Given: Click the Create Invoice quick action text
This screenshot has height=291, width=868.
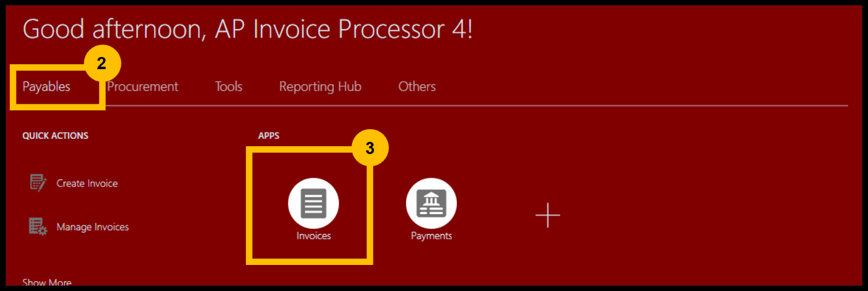Looking at the screenshot, I should coord(87,183).
